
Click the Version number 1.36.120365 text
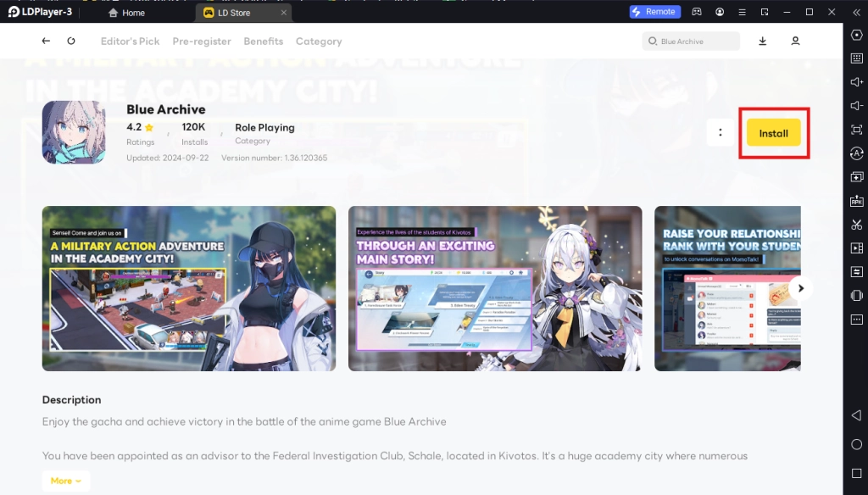point(274,158)
